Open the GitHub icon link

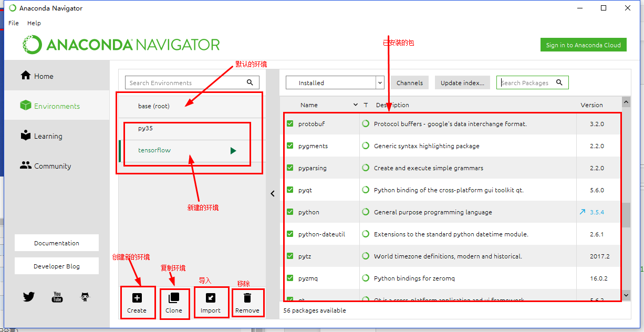tap(85, 297)
